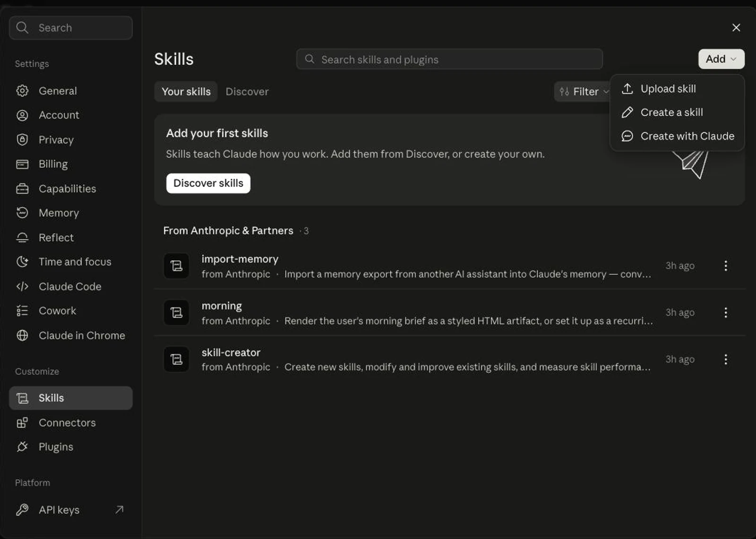756x539 pixels.
Task: Click the Skills scroll icon in sidebar
Action: 22,398
